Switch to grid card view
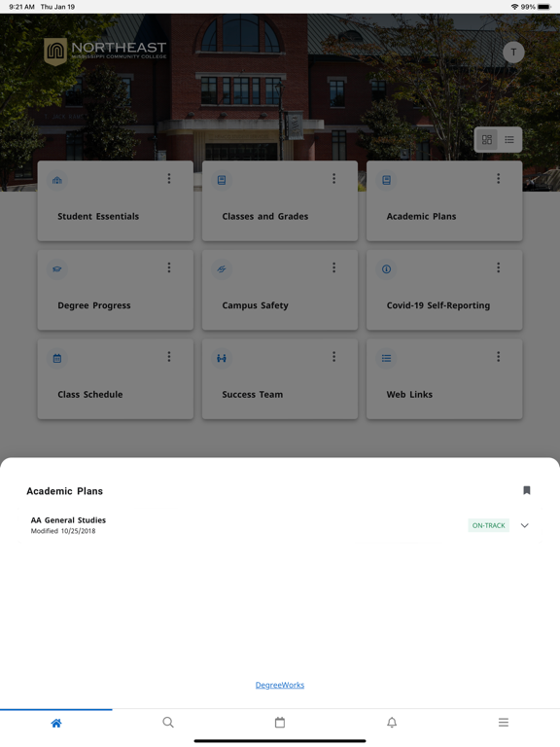560x747 pixels. 487,140
